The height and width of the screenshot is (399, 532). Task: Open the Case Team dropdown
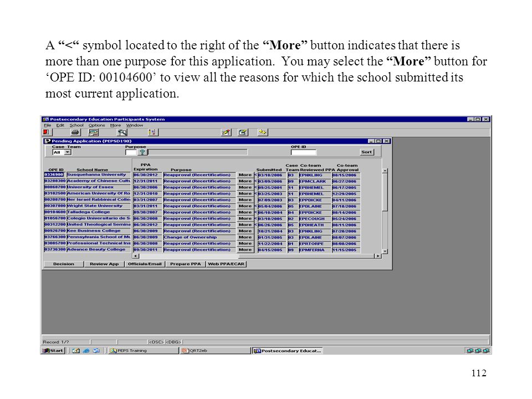pyautogui.click(x=68, y=152)
